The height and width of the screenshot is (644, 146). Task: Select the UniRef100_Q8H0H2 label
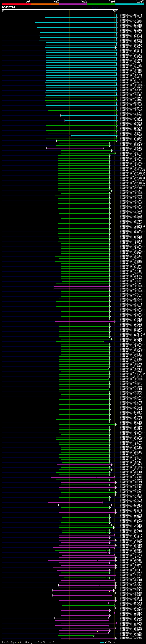click(131, 27)
